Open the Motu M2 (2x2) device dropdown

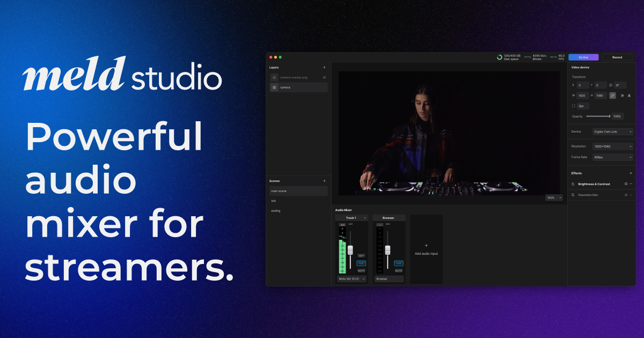coord(352,278)
